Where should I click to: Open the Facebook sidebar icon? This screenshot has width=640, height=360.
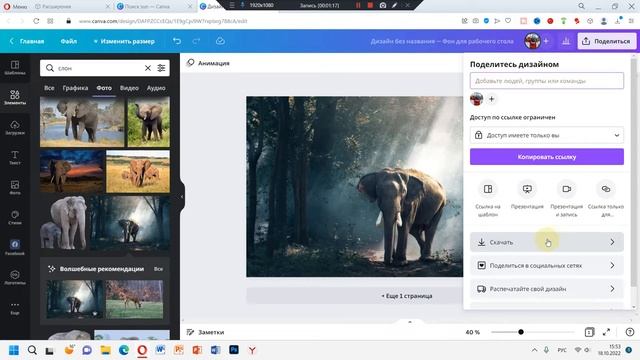[15, 247]
